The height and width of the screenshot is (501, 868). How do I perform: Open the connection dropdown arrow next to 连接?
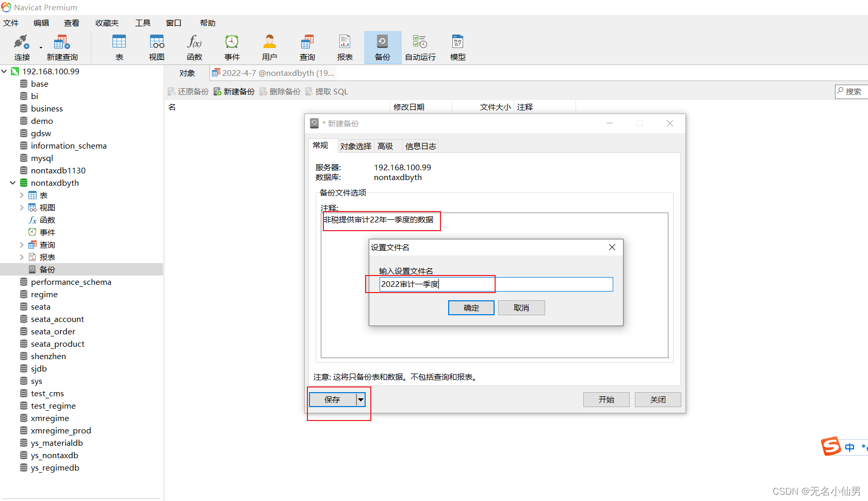tap(41, 48)
